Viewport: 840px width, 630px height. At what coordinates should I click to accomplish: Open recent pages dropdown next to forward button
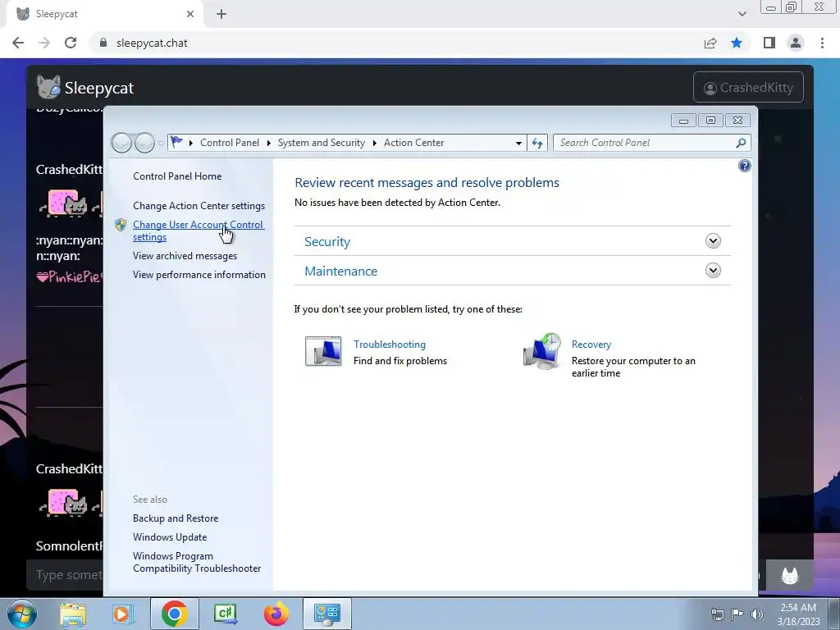point(161,143)
